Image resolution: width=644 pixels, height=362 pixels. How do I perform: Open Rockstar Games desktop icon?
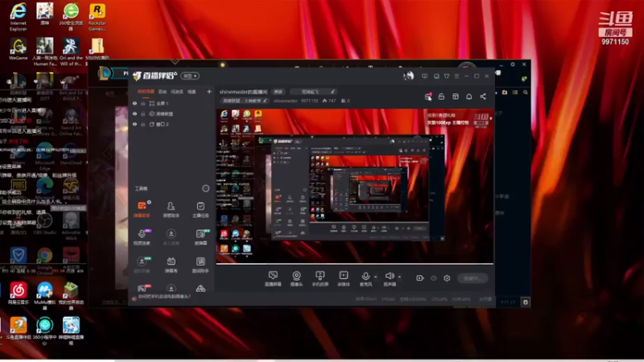tap(97, 17)
